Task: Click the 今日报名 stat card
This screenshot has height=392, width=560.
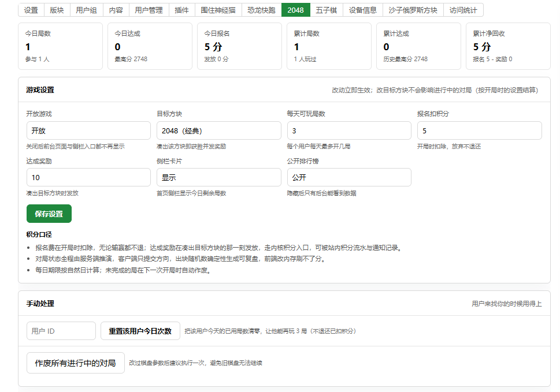Action: click(240, 46)
